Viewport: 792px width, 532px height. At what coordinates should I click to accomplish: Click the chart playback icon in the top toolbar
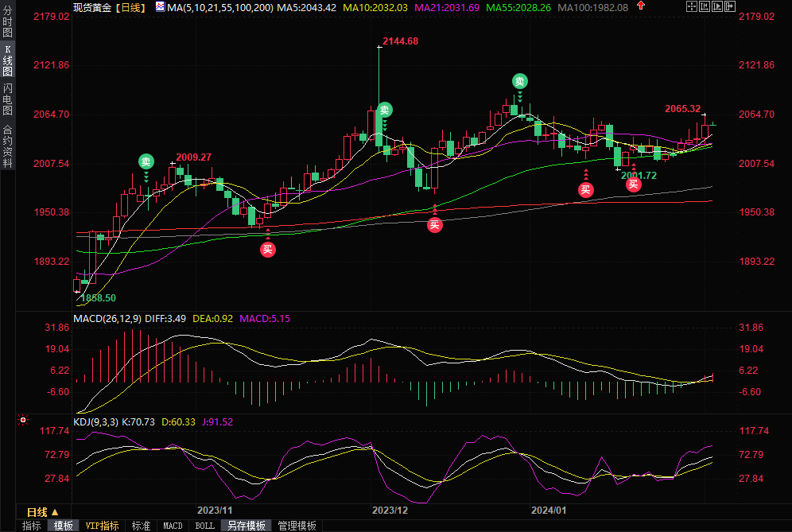click(x=718, y=7)
